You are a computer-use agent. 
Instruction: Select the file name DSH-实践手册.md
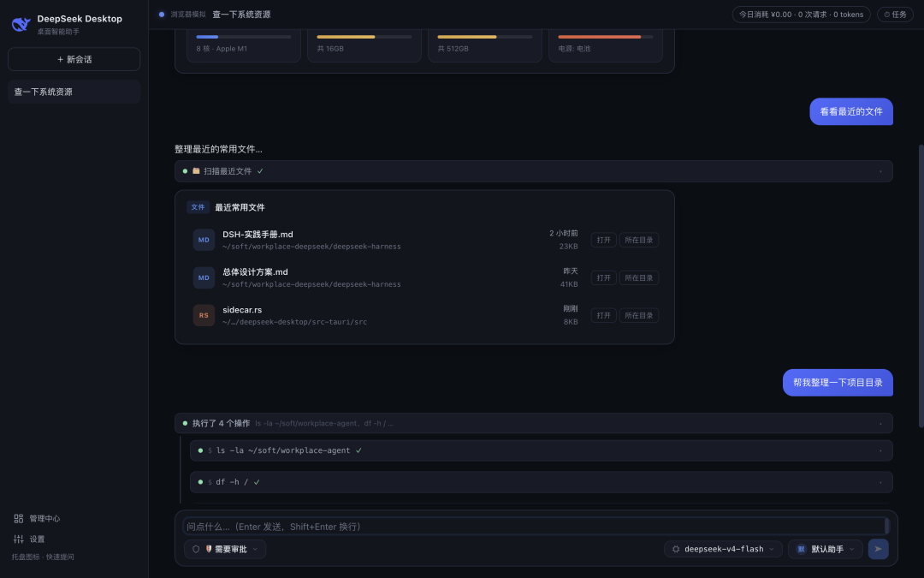click(x=258, y=234)
